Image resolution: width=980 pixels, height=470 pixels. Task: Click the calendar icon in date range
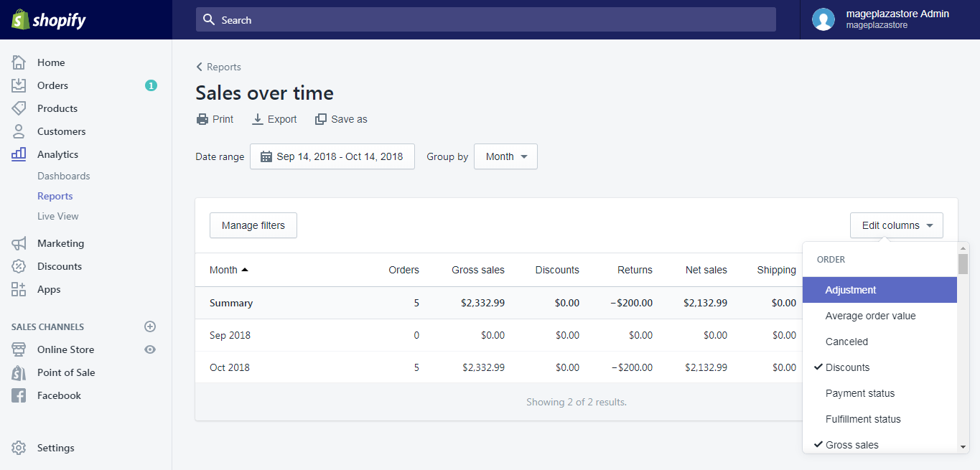pos(266,156)
